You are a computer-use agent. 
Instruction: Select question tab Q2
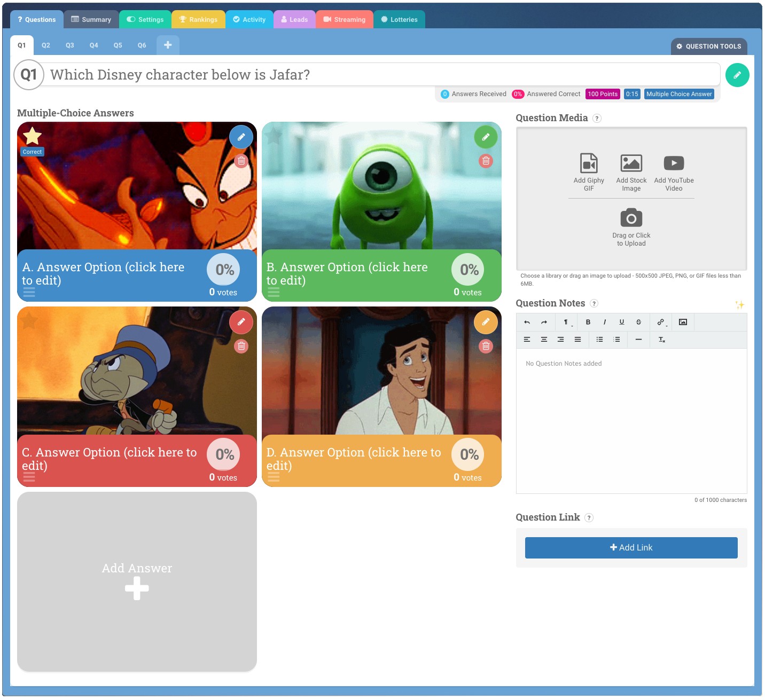[x=46, y=45]
